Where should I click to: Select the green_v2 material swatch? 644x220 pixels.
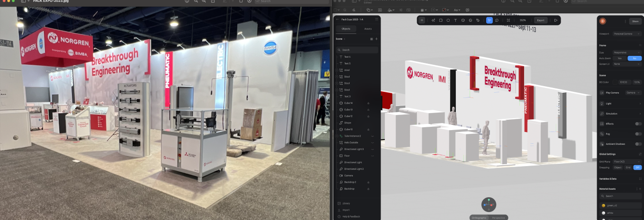click(x=603, y=205)
